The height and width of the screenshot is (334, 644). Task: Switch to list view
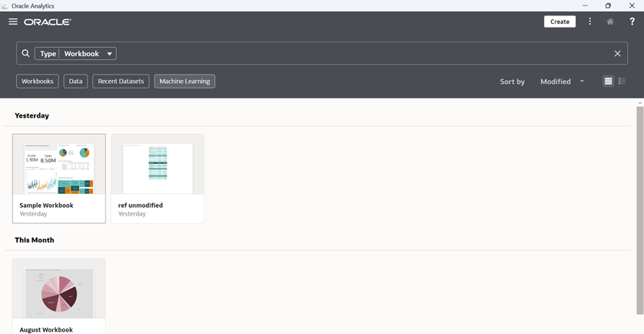(622, 81)
